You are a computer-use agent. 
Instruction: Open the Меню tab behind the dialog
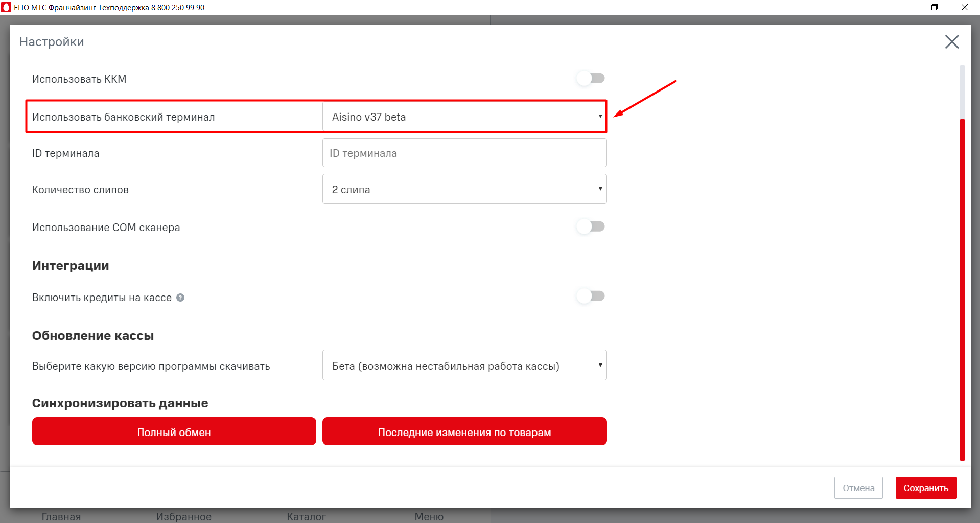[429, 516]
